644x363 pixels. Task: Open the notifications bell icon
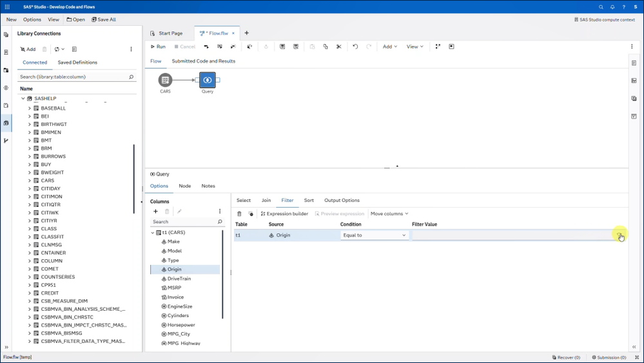(x=612, y=7)
